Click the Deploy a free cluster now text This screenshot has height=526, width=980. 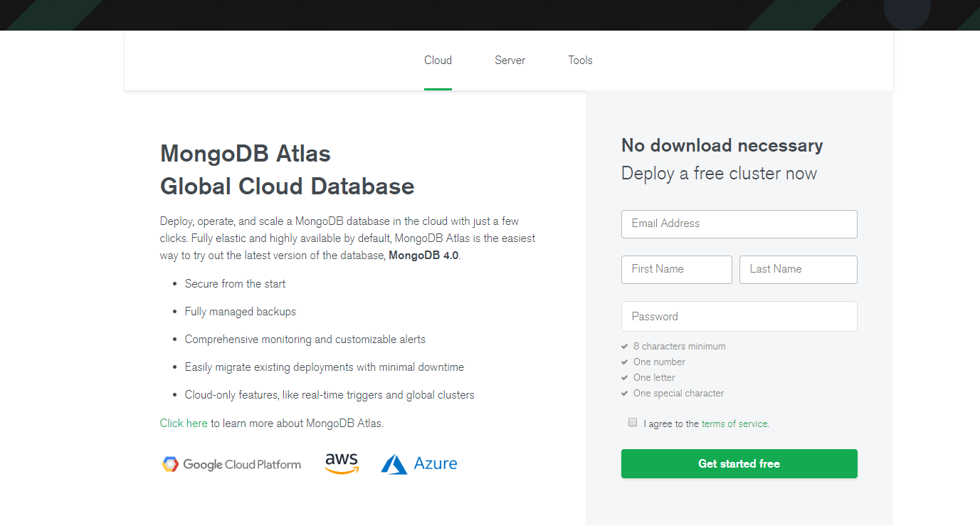coord(719,174)
